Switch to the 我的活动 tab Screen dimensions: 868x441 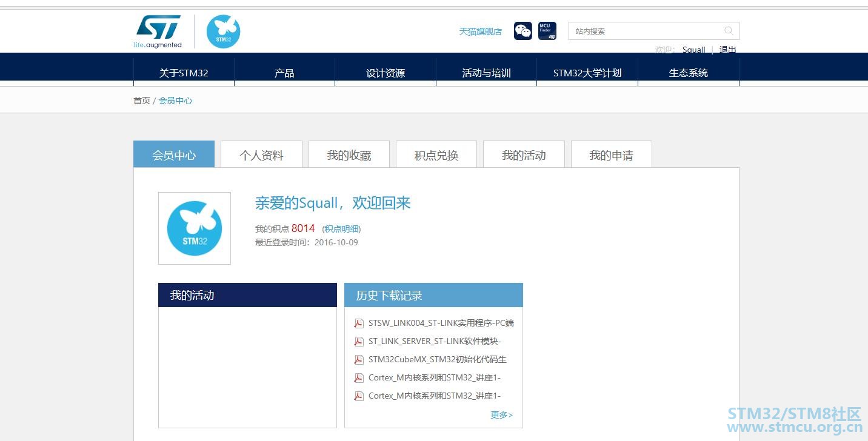click(x=524, y=154)
